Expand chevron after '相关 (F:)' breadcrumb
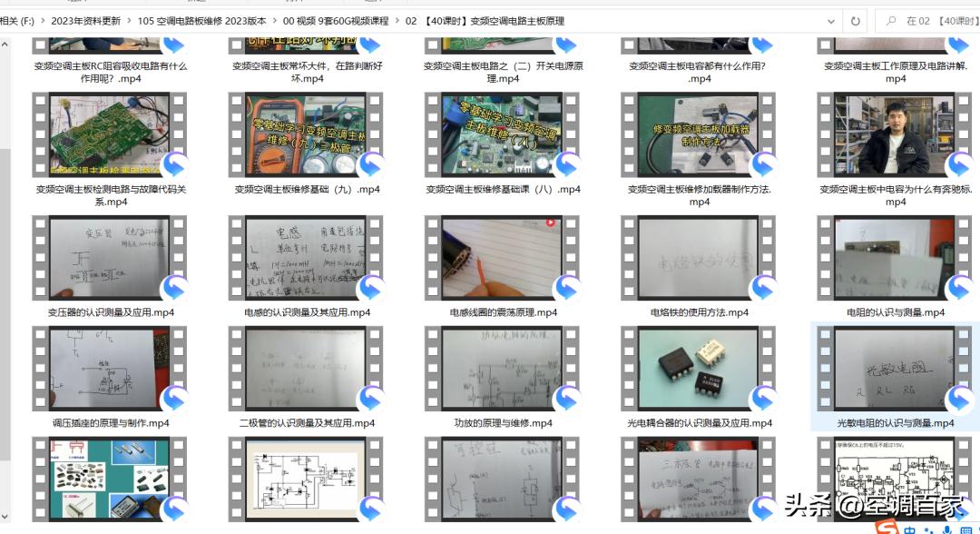 (x=43, y=21)
